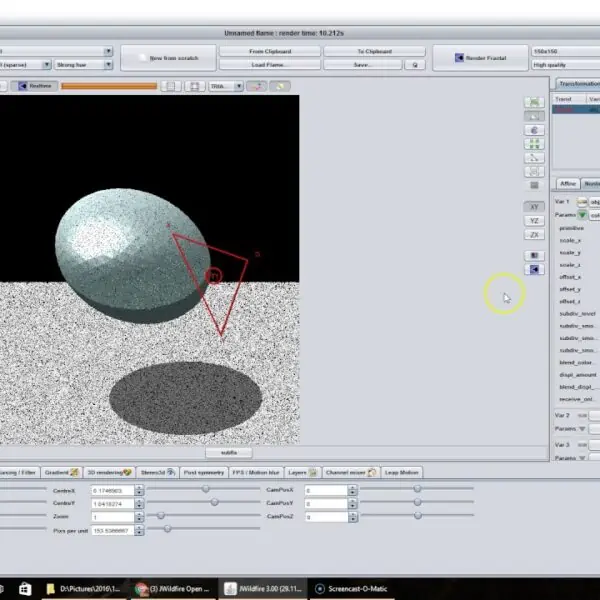Viewport: 600px width, 600px height.
Task: Click the yellow icon button in the preview toolbar
Action: pos(280,86)
